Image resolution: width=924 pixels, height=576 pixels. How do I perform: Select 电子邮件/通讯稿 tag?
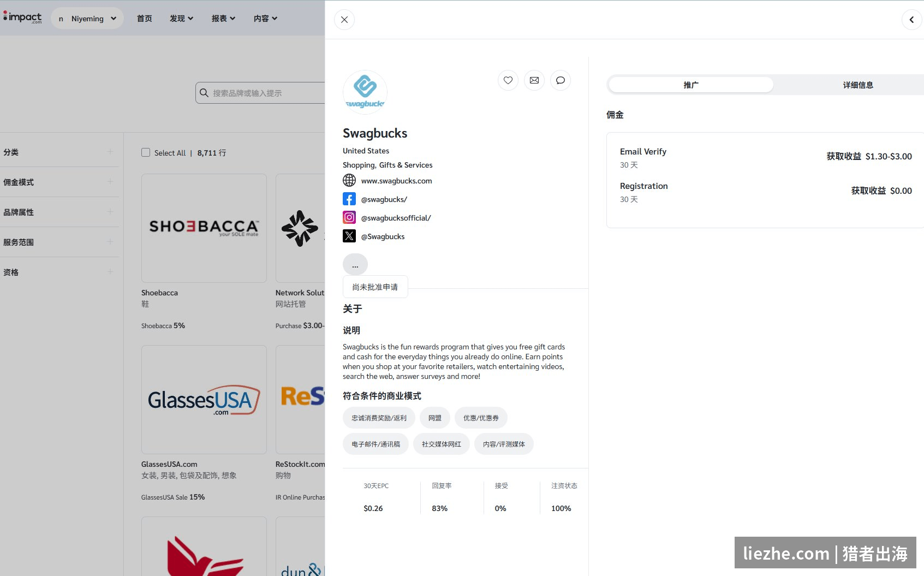pos(375,444)
